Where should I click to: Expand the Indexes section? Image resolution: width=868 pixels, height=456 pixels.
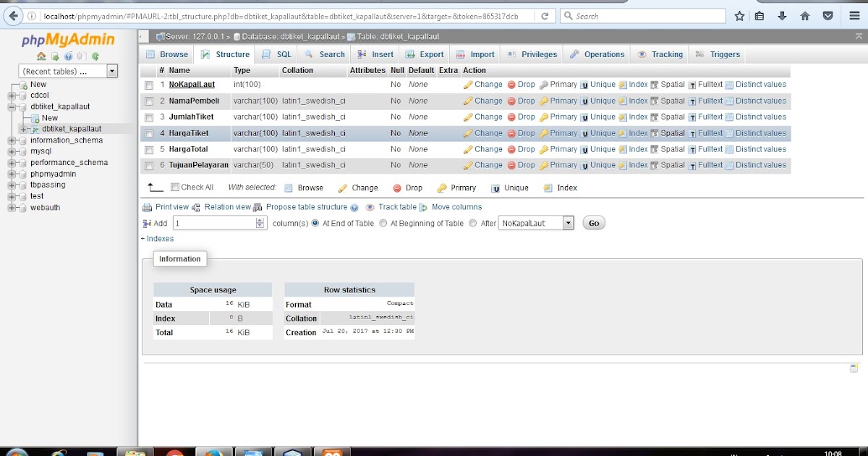[x=157, y=239]
